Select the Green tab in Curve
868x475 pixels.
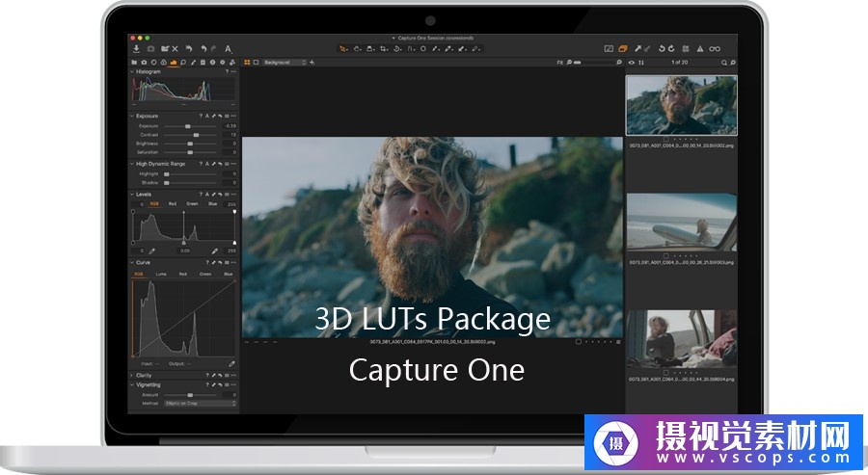[205, 274]
